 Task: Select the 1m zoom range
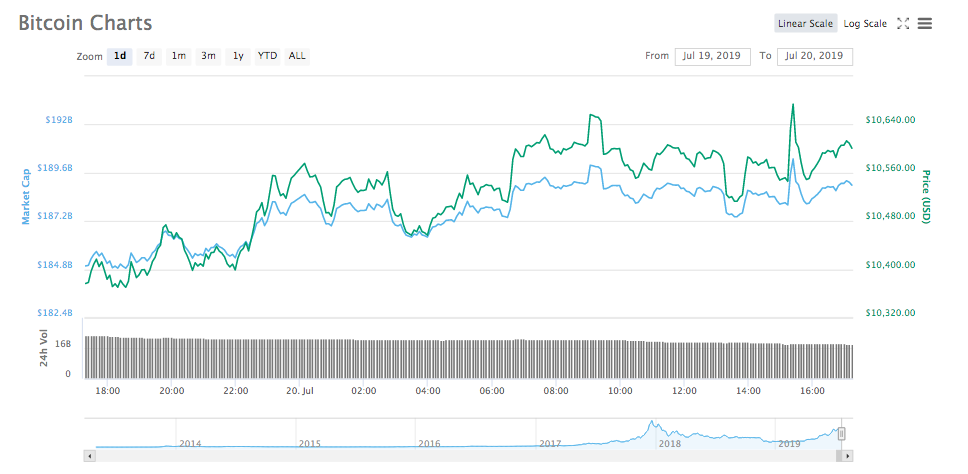point(178,56)
